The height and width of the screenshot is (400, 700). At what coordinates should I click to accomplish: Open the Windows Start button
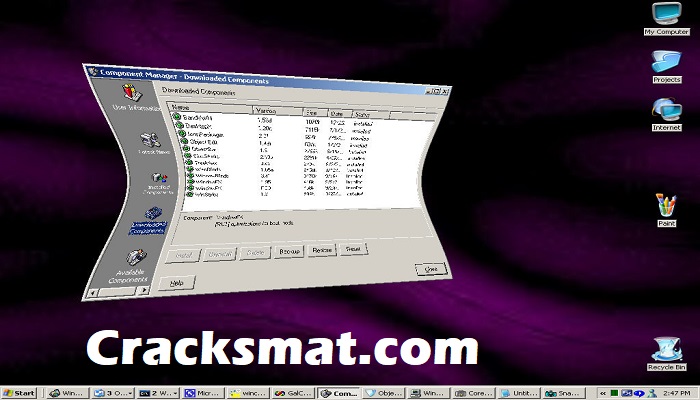(19, 393)
